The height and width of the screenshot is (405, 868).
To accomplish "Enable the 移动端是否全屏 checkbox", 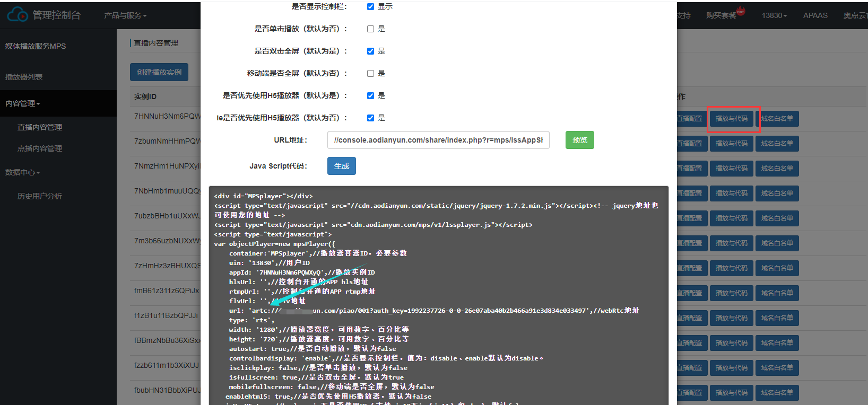I will (371, 73).
